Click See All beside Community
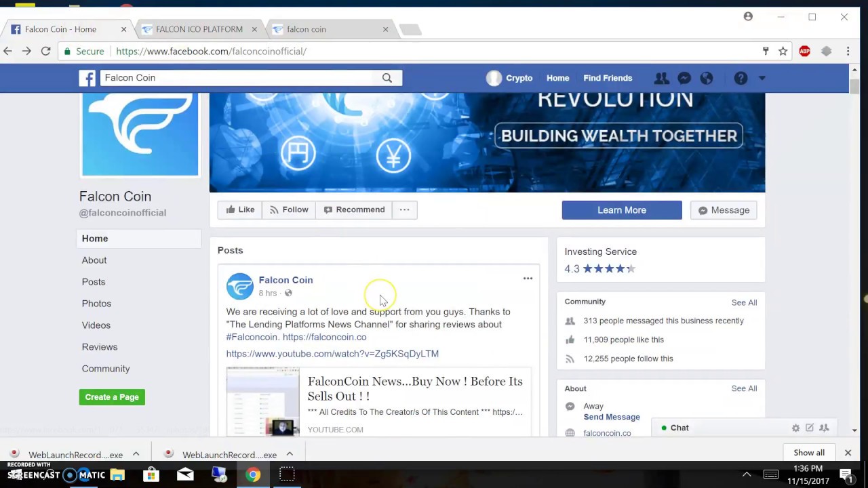The height and width of the screenshot is (488, 868). [744, 302]
